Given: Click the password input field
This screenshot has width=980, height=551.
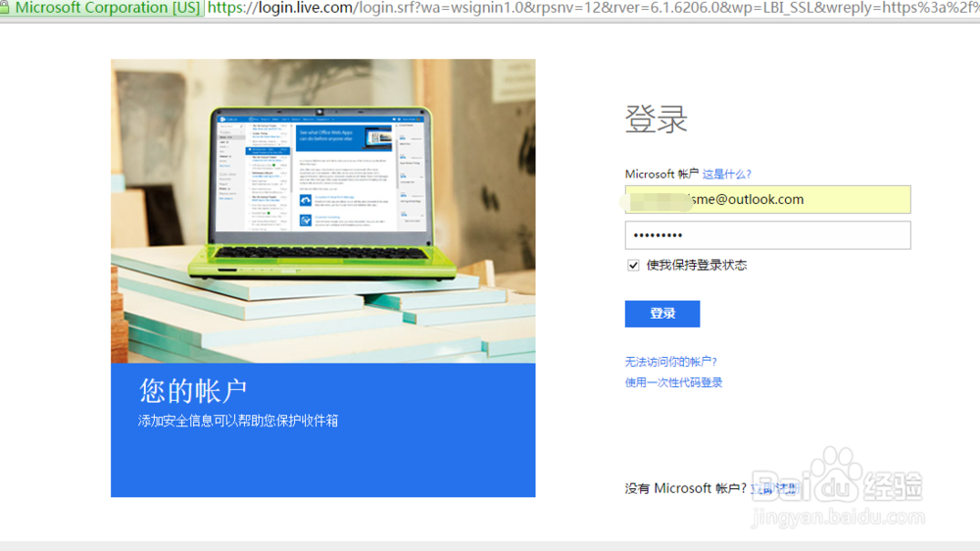Looking at the screenshot, I should [767, 235].
